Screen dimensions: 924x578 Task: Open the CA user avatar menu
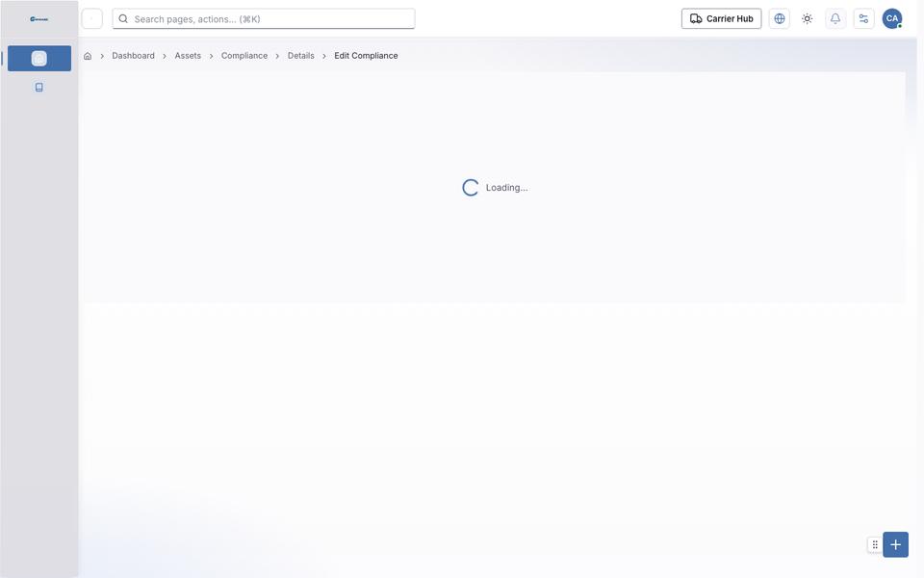892,19
